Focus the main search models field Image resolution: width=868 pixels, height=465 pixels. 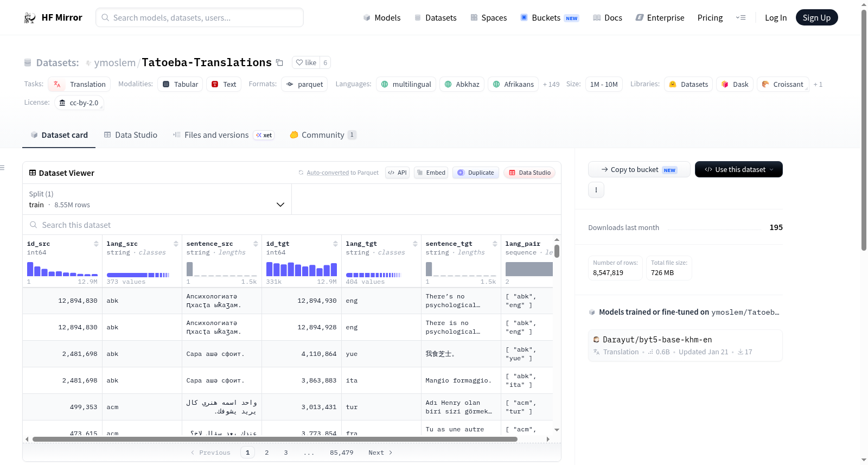pos(200,17)
